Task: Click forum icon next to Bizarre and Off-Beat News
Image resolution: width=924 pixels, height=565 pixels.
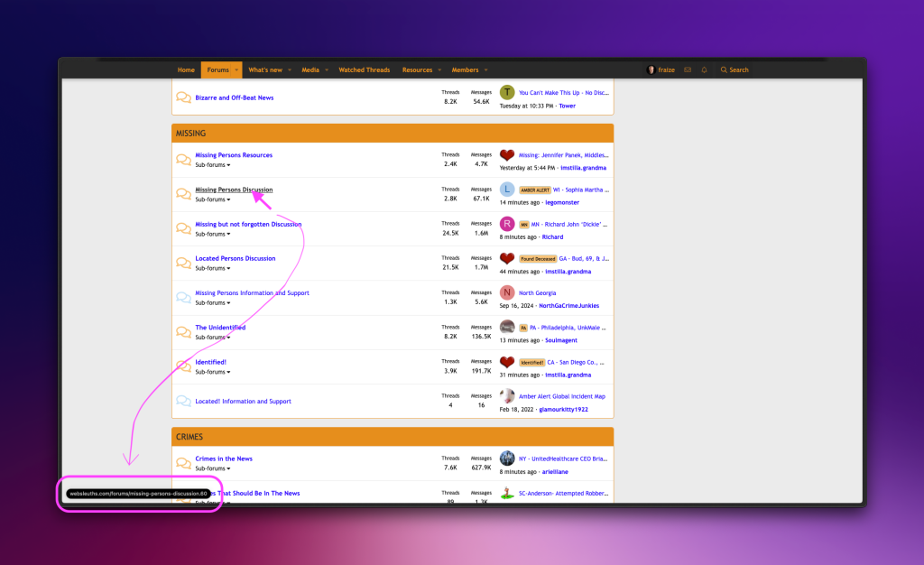Action: tap(183, 97)
